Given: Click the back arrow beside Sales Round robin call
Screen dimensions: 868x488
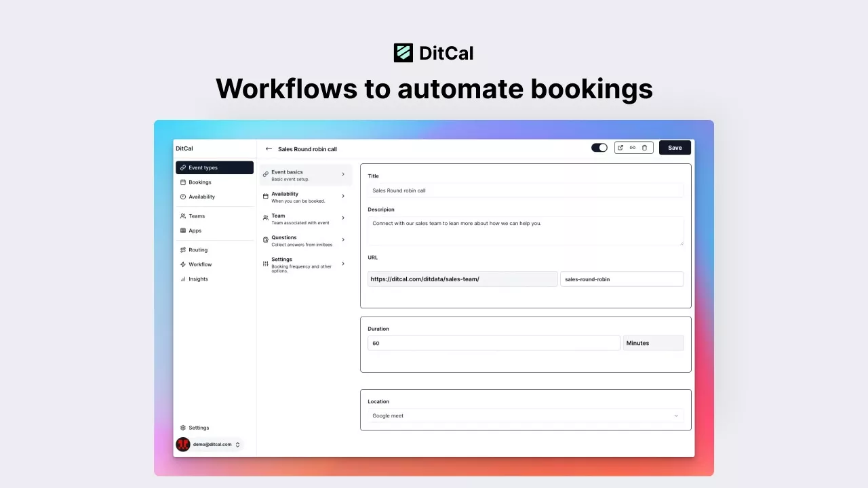Looking at the screenshot, I should coord(269,149).
